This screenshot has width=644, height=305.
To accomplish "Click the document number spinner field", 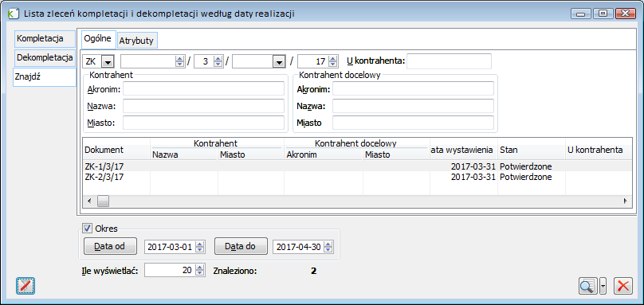I will pyautogui.click(x=152, y=61).
